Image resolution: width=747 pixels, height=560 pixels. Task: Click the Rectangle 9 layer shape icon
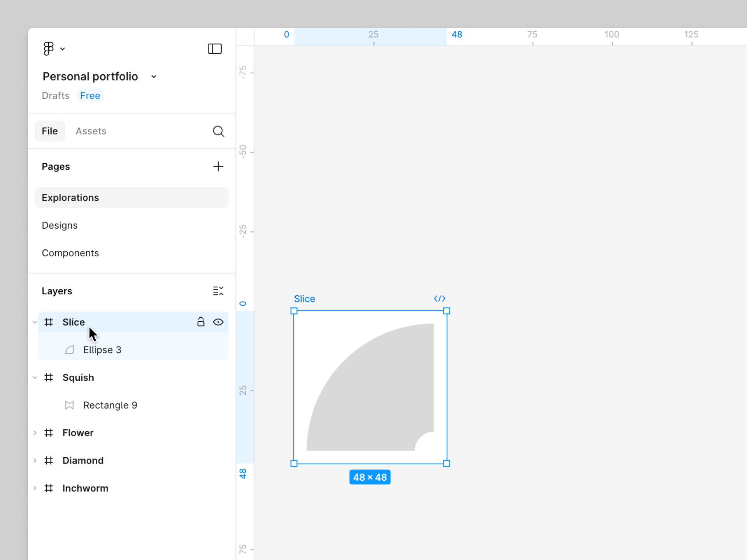pos(69,405)
